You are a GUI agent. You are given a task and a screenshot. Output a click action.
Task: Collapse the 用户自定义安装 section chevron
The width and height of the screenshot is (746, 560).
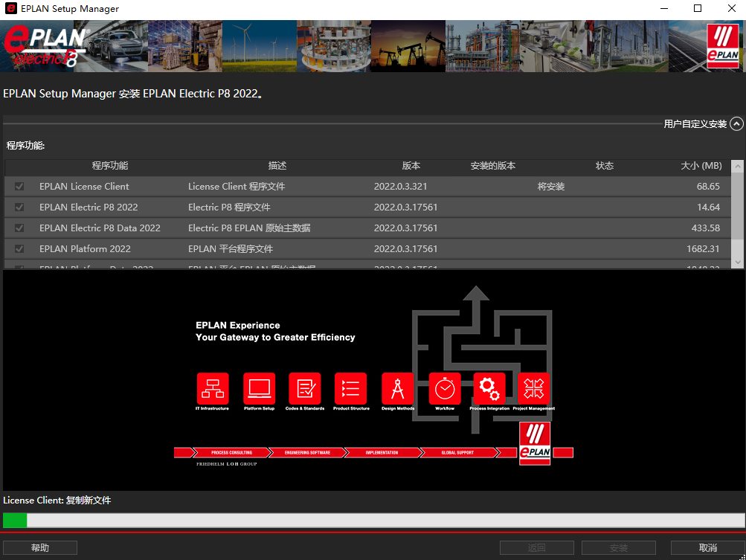coord(736,124)
